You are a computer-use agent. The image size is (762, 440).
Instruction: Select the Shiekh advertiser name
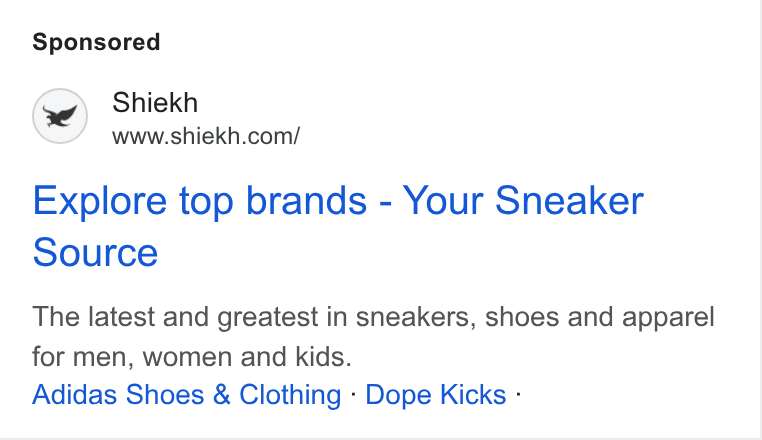click(155, 103)
